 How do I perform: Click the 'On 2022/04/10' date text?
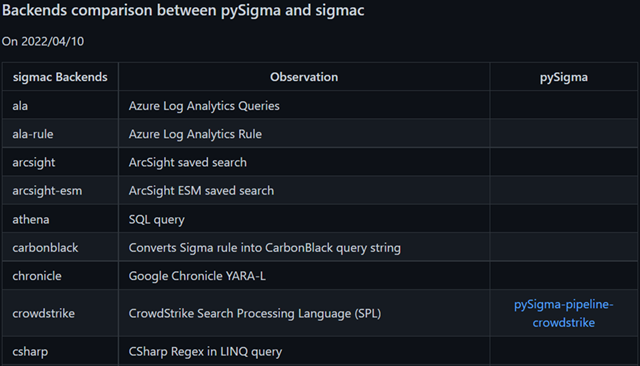43,41
